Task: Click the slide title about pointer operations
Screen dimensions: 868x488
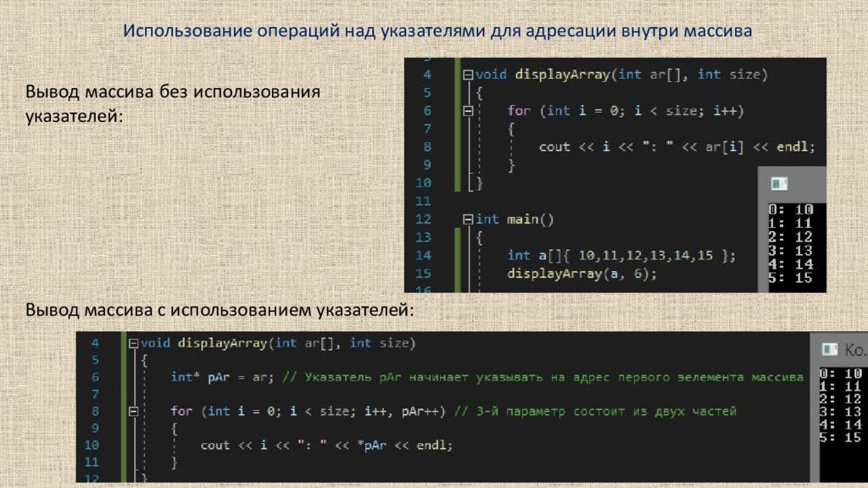Action: coord(437,31)
